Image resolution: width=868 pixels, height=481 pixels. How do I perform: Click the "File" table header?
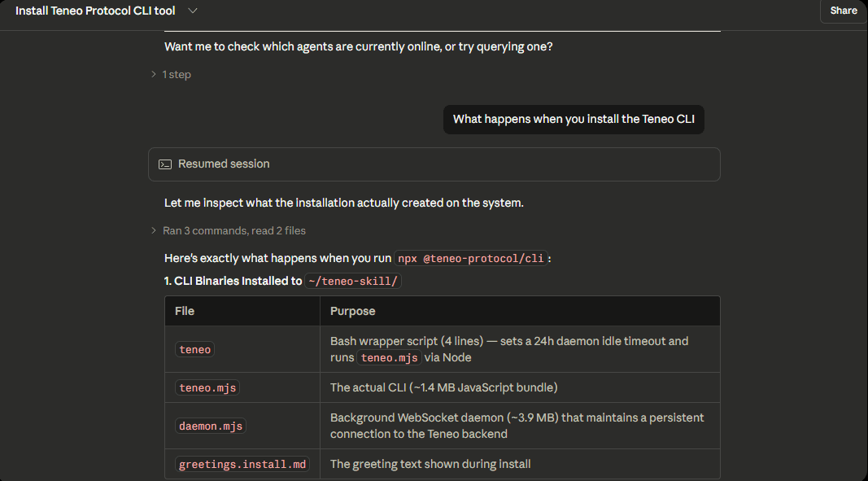(x=184, y=311)
